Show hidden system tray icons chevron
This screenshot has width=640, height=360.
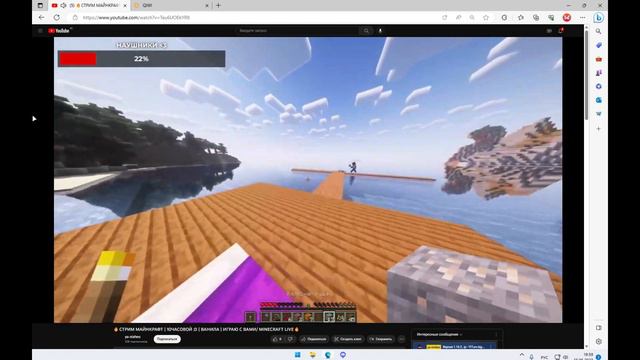[x=522, y=356]
